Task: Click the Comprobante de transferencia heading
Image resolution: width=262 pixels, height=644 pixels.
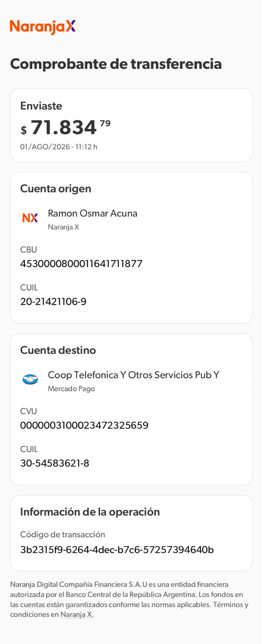Action: click(116, 64)
